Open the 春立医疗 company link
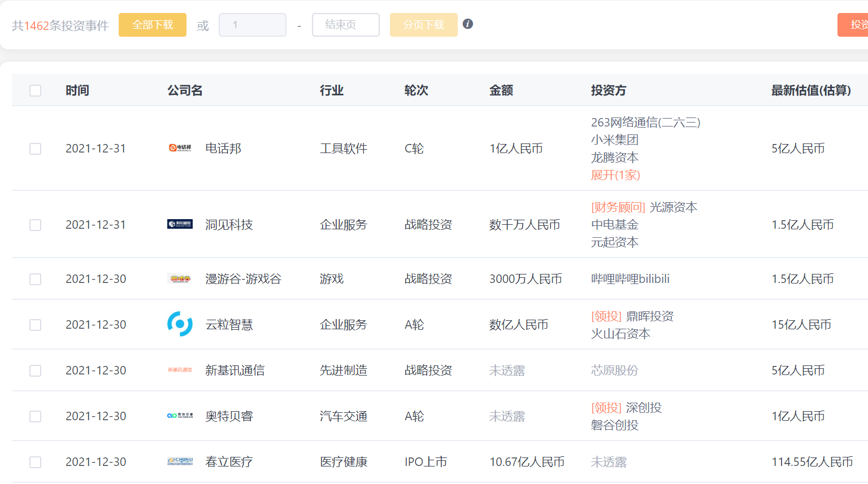The image size is (868, 484). [x=229, y=462]
